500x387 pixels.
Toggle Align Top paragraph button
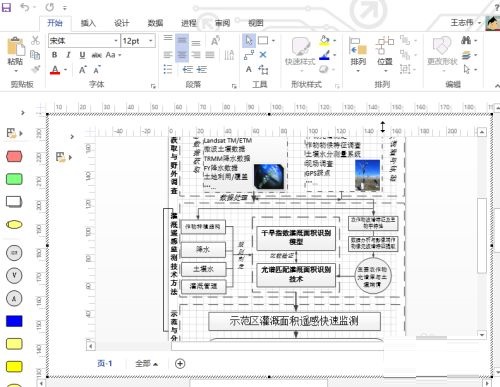pyautogui.click(x=168, y=38)
